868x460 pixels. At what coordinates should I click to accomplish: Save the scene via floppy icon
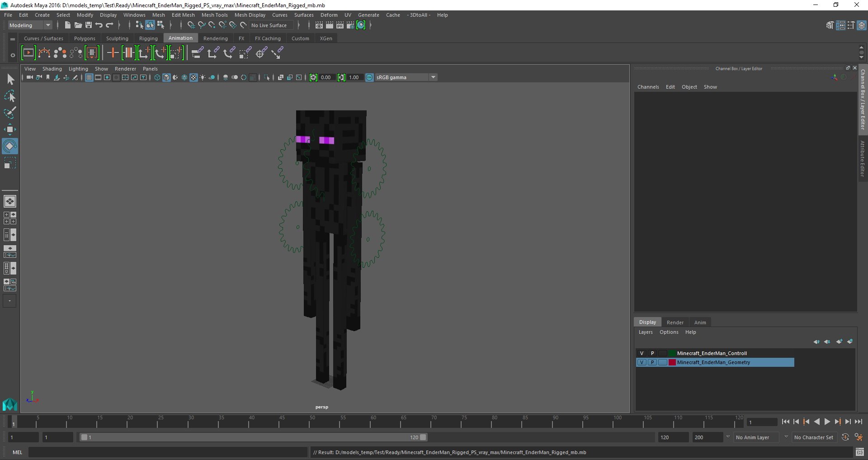[x=89, y=25]
